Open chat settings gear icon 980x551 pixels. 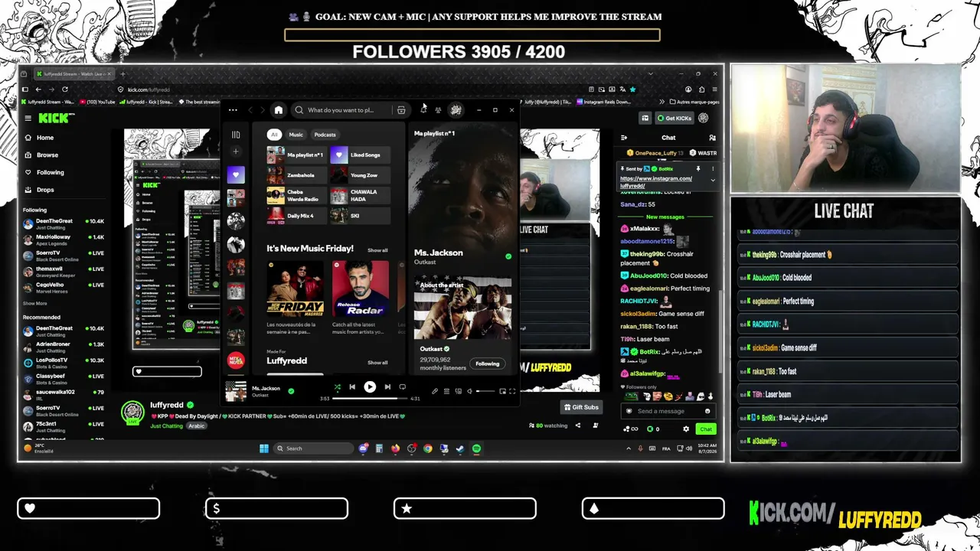(686, 429)
